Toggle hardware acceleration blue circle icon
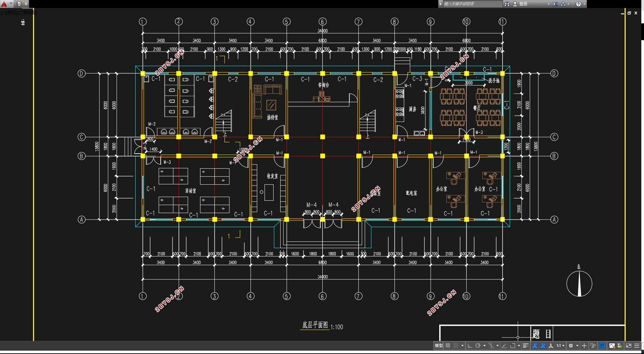 pyautogui.click(x=602, y=346)
